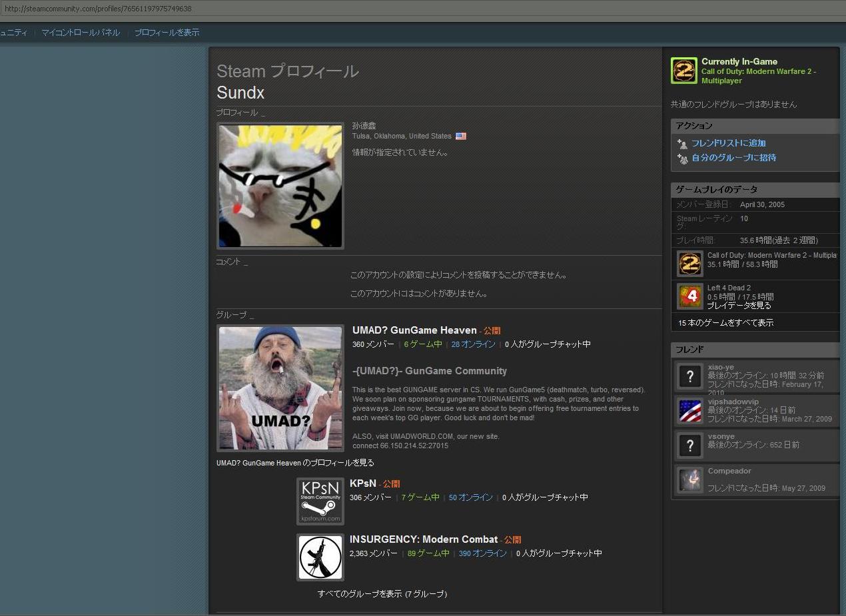The height and width of the screenshot is (616, 846).
Task: Click the April 30, 2005 member date
Action: [x=762, y=204]
